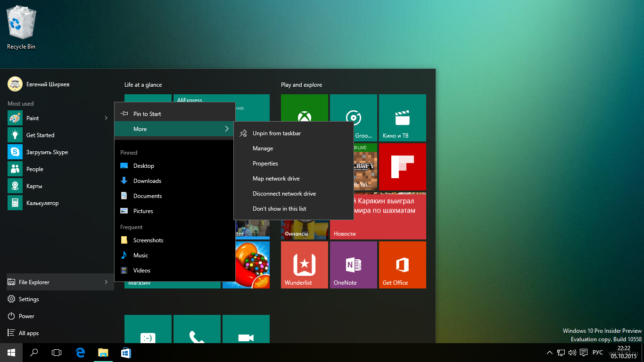This screenshot has width=644, height=362.
Task: Open frequent Screenshots folder
Action: click(175, 240)
